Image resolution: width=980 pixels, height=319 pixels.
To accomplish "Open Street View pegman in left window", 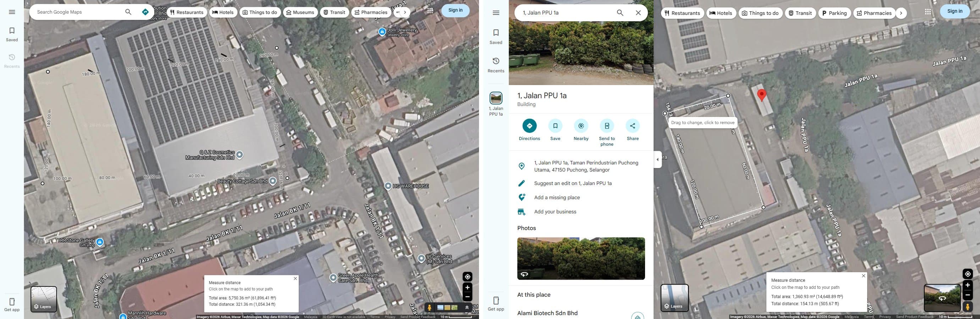I will click(430, 307).
